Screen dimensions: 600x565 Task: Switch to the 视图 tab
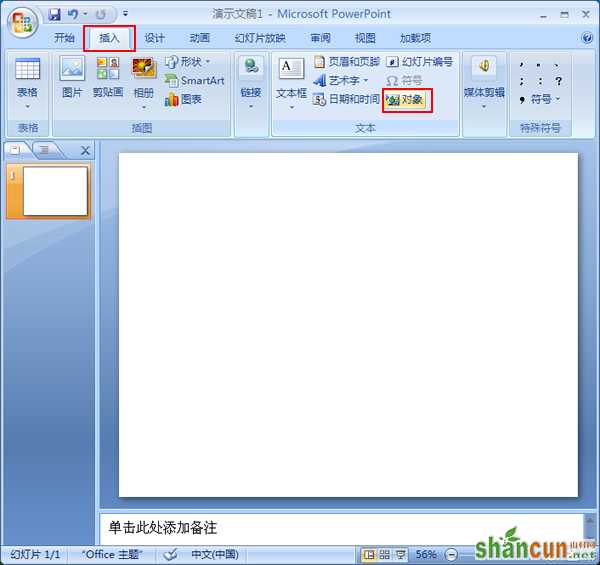(x=365, y=38)
